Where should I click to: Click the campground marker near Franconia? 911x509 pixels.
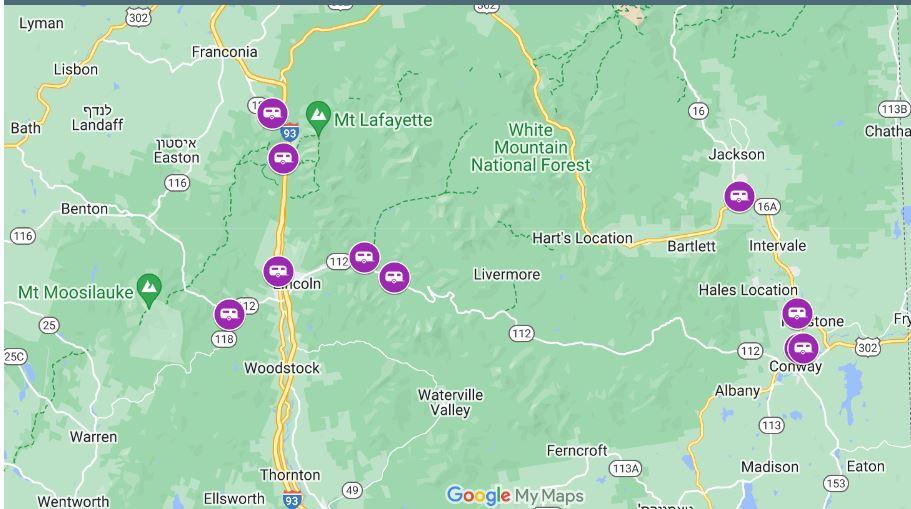point(272,114)
